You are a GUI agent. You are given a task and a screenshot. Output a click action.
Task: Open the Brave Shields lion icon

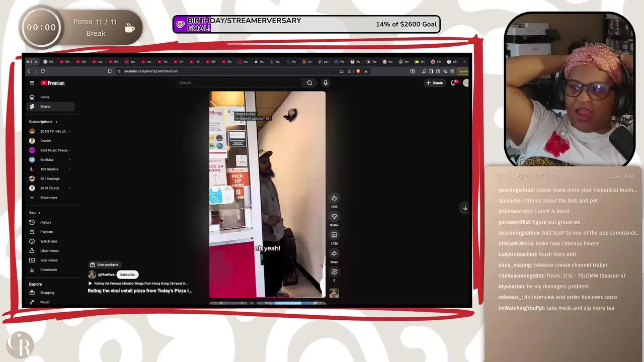(358, 71)
